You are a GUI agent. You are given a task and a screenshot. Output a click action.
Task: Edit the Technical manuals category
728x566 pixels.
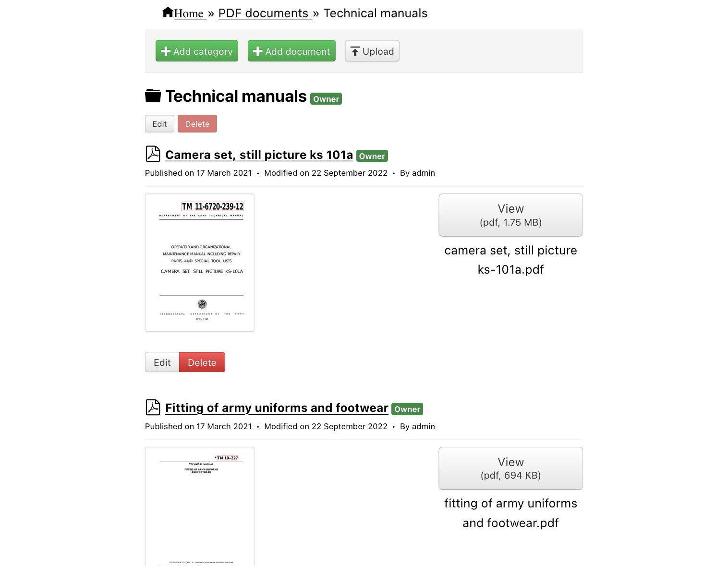click(x=159, y=124)
